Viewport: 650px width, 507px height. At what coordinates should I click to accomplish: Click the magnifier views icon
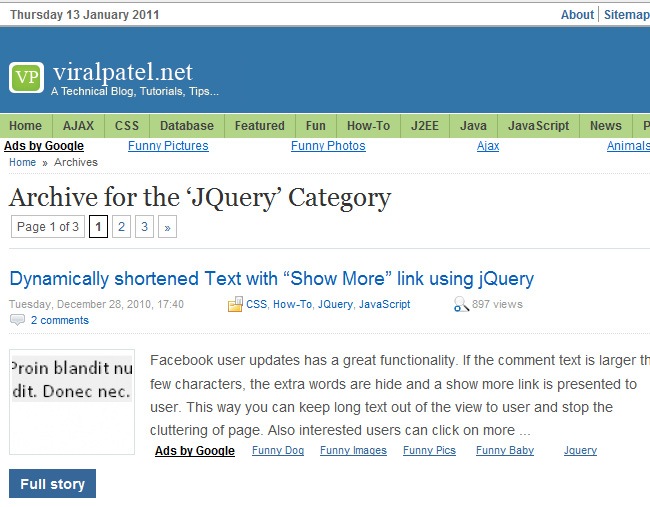coord(461,304)
